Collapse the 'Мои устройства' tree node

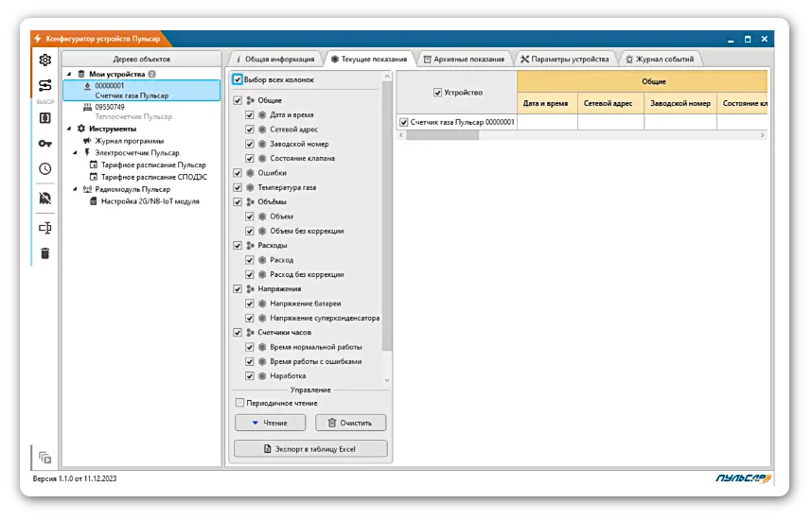[x=69, y=74]
